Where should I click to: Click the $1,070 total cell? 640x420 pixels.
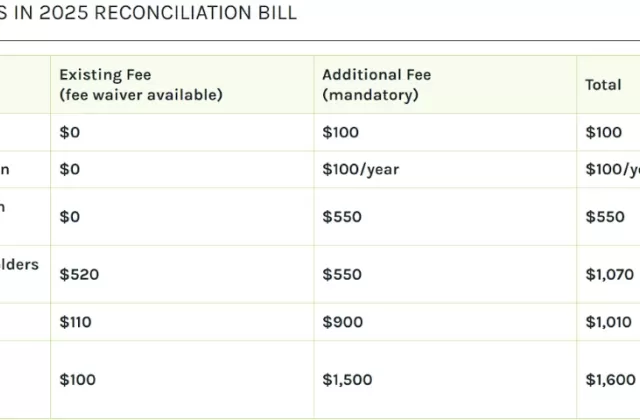point(609,274)
